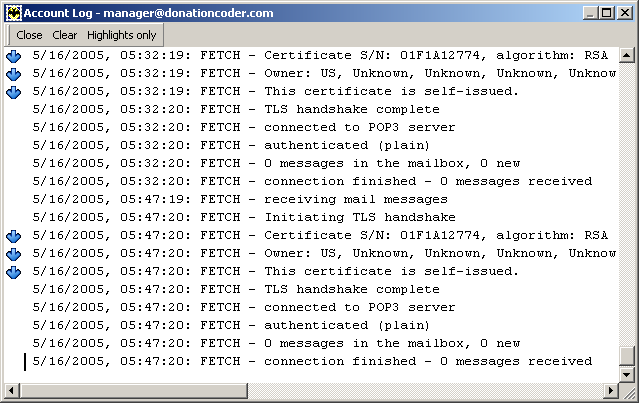Click the vertical scrollbar up arrow
639x403 pixels.
coord(626,55)
